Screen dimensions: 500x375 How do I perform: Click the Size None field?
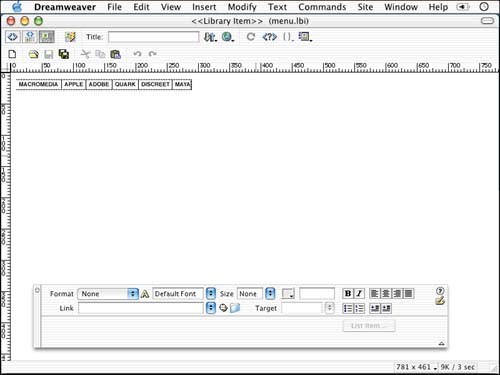point(250,294)
